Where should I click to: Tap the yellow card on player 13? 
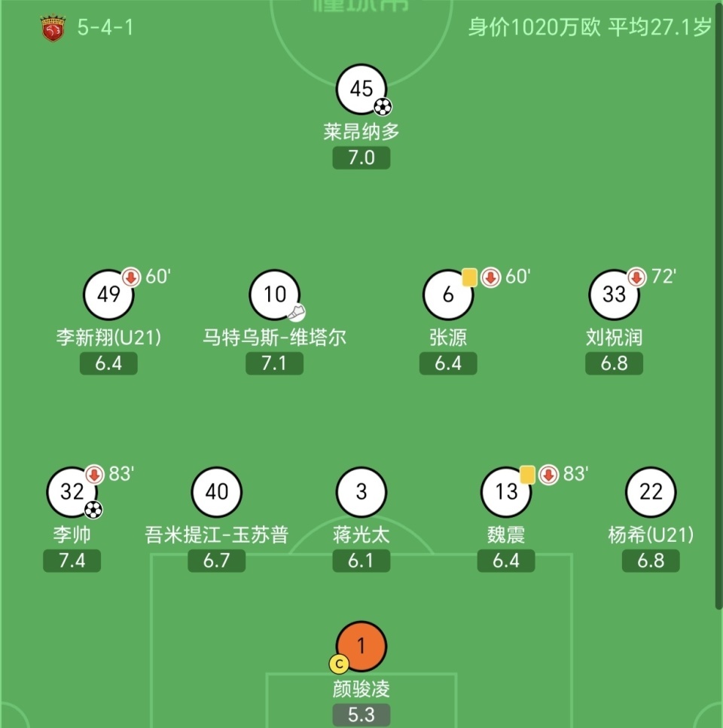point(527,475)
